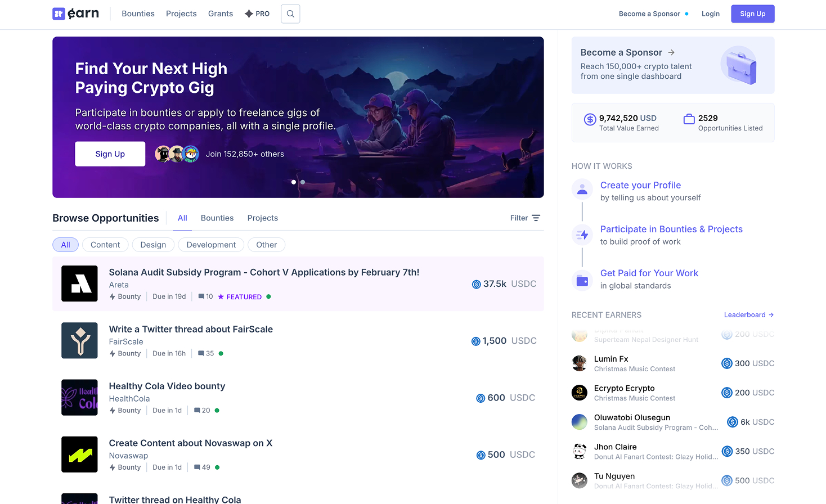Viewport: 826px width, 504px height.
Task: Click the briefcase icon beside Opportunities Listed
Action: (x=689, y=119)
